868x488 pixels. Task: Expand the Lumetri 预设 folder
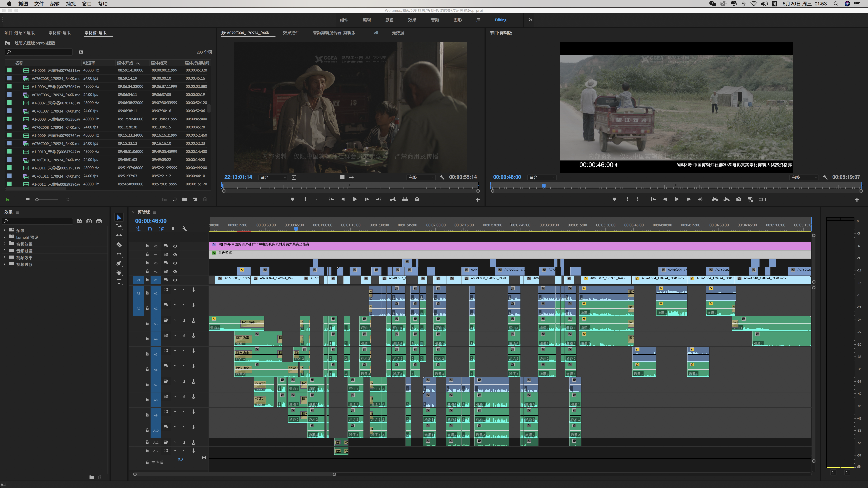5,237
